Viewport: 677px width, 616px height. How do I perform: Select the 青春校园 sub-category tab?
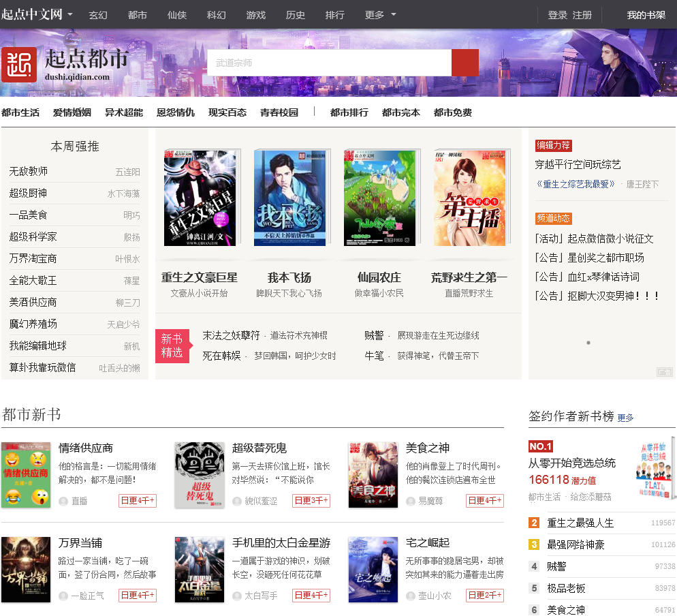[279, 112]
